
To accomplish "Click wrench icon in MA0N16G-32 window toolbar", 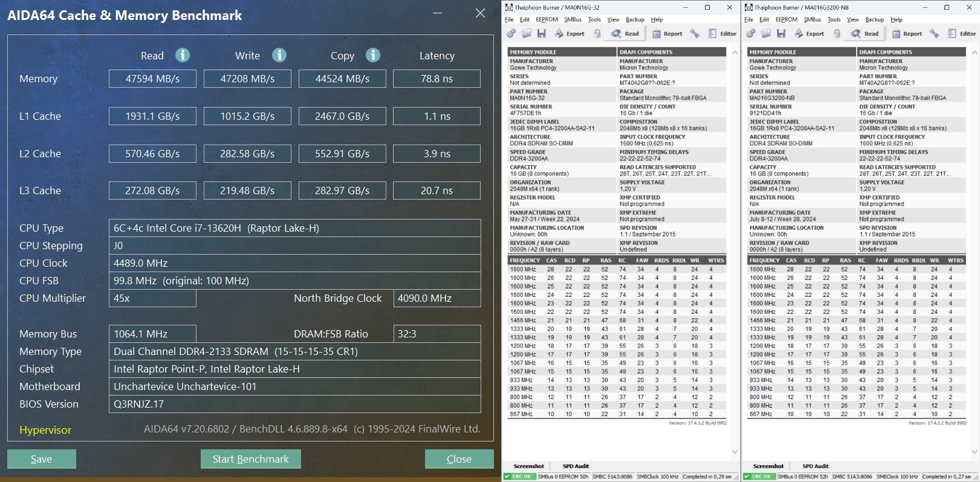I will pos(695,34).
